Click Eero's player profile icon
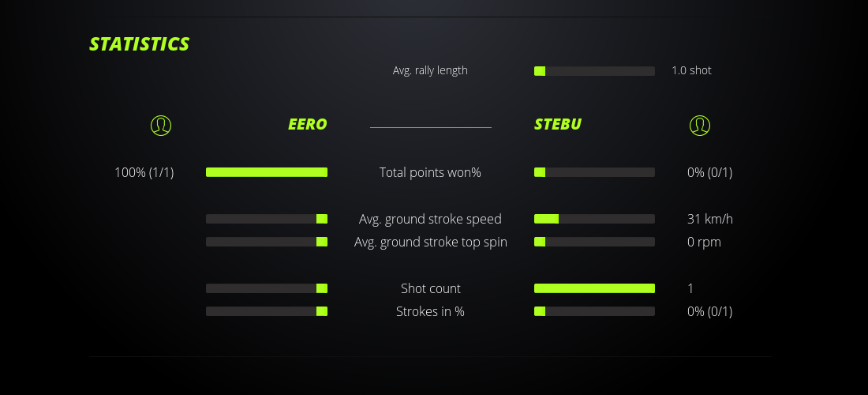 [161, 125]
